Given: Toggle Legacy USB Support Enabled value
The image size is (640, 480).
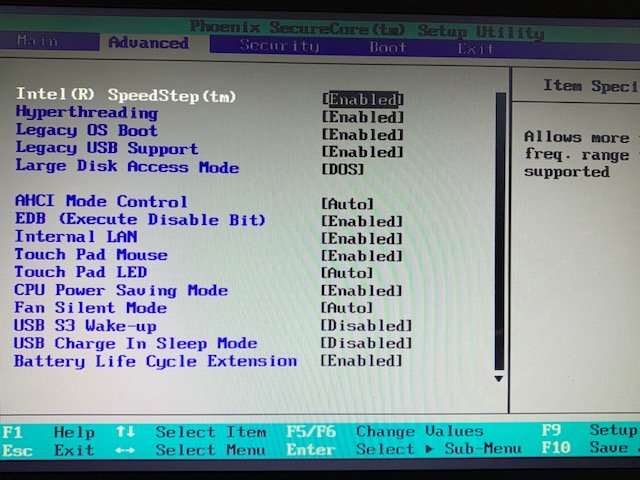Looking at the screenshot, I should point(363,152).
